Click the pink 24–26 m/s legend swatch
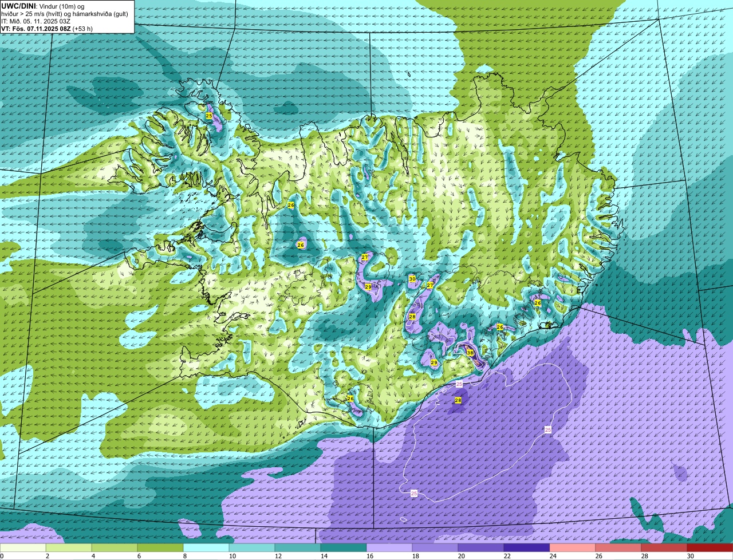Screen dimensions: 733x560 click(573, 548)
